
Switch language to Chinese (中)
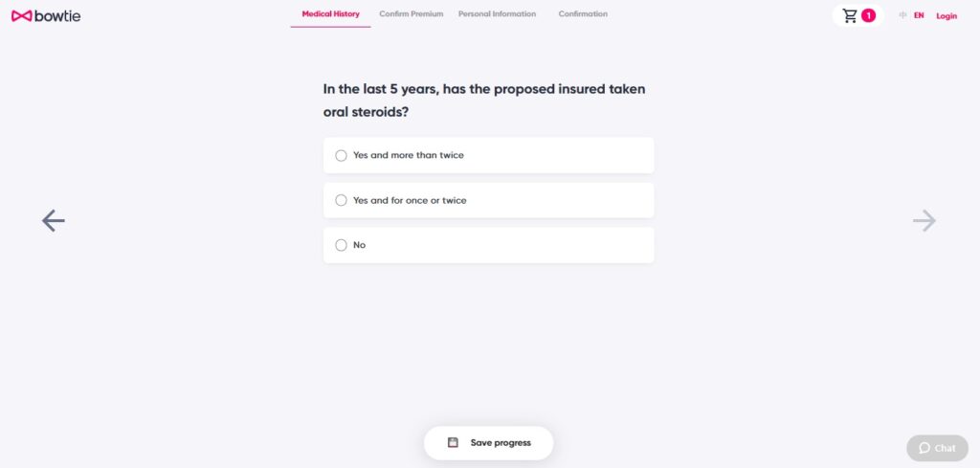(x=902, y=15)
